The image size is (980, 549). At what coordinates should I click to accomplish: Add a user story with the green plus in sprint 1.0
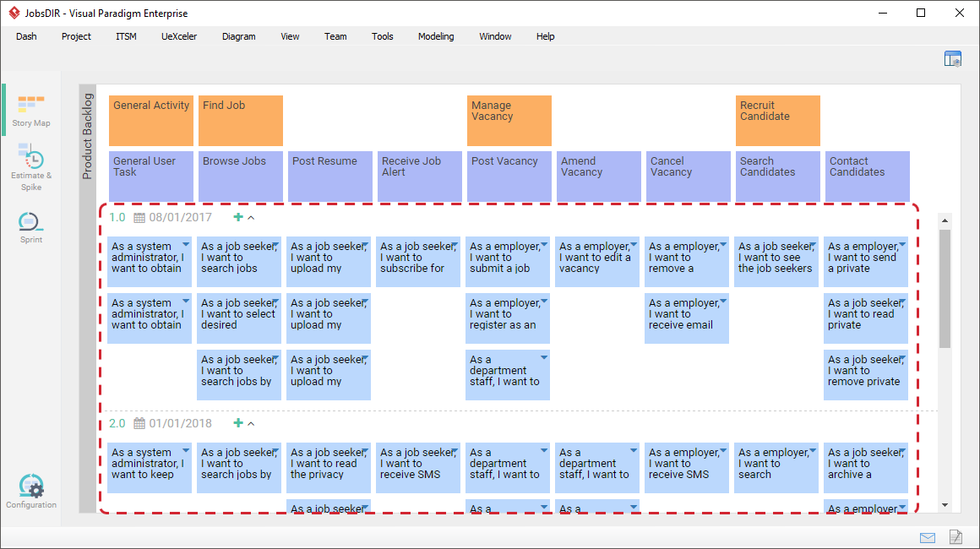237,217
